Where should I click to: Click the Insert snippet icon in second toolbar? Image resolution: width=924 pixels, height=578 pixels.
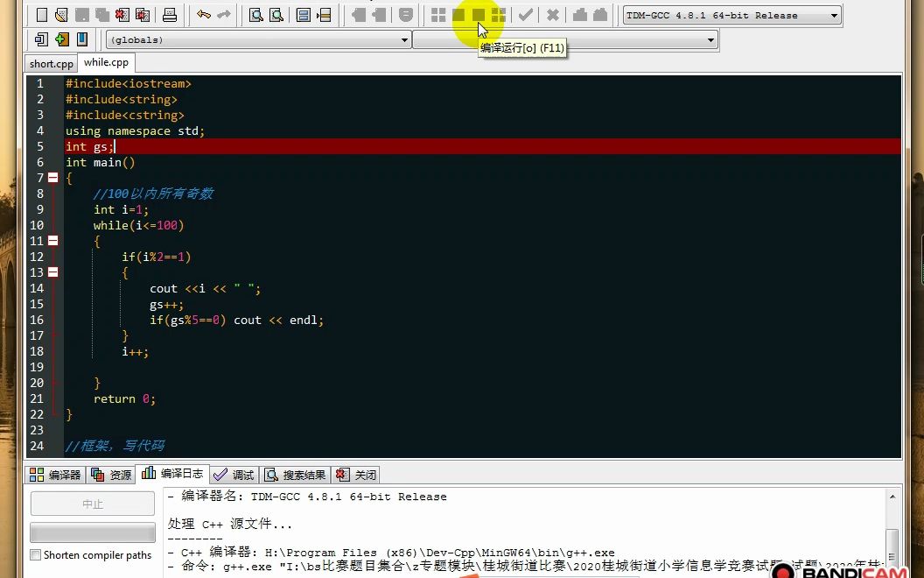coord(41,39)
